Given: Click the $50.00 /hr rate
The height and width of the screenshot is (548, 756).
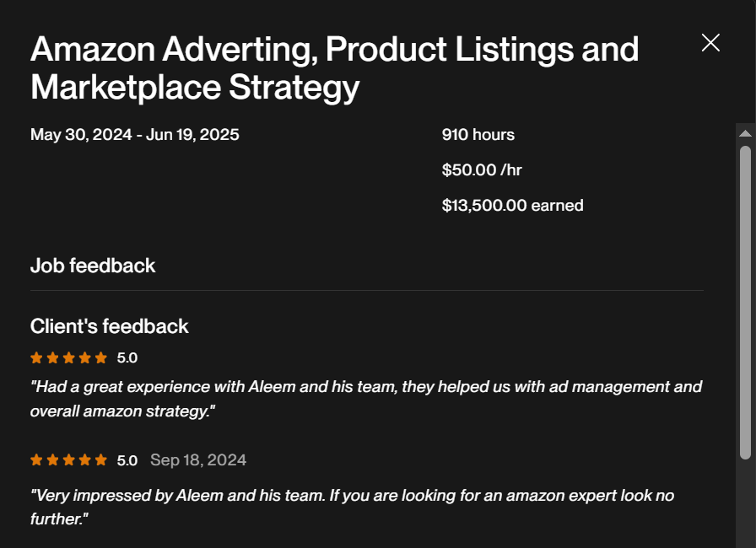Looking at the screenshot, I should coord(482,170).
